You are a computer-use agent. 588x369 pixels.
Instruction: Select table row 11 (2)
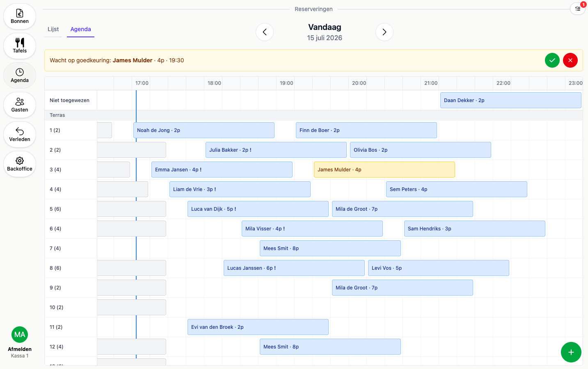click(x=56, y=327)
